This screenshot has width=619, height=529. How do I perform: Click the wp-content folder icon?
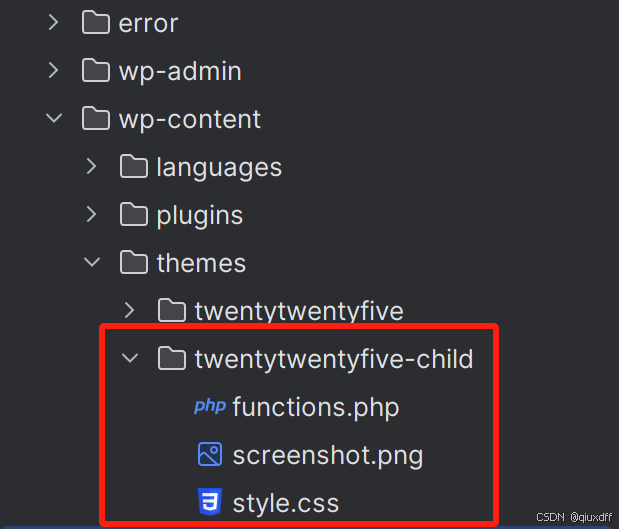pos(96,118)
